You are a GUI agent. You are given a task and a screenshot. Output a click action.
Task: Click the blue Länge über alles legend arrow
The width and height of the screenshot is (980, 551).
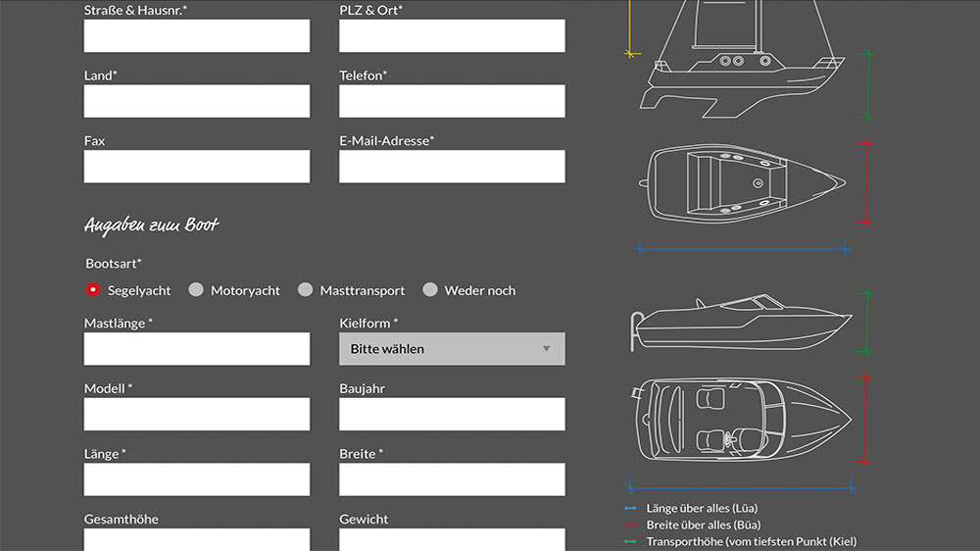click(630, 509)
